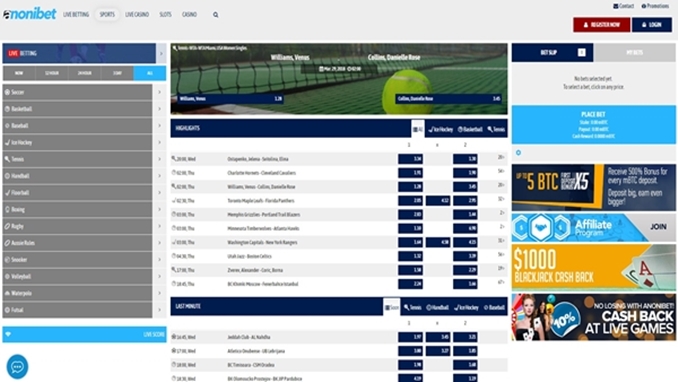Click the user icon on Register Now
Screen dimensions: 678x382
(586, 25)
